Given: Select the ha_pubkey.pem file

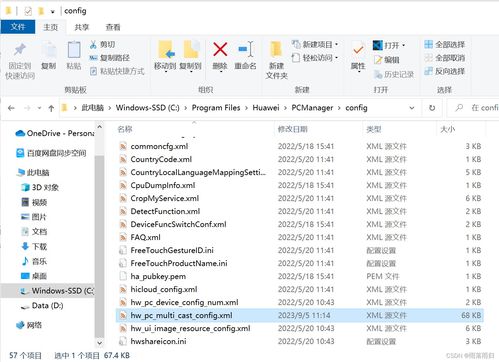Looking at the screenshot, I should [158, 276].
